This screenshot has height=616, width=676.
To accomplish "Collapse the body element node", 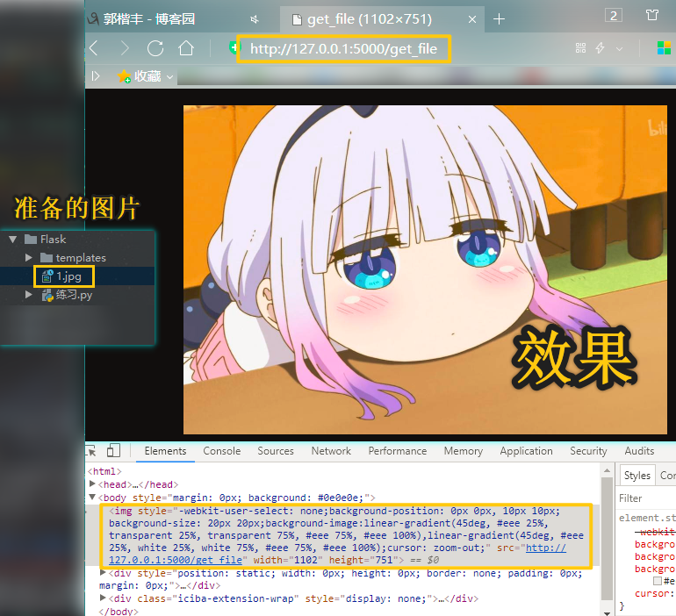I will coord(92,498).
